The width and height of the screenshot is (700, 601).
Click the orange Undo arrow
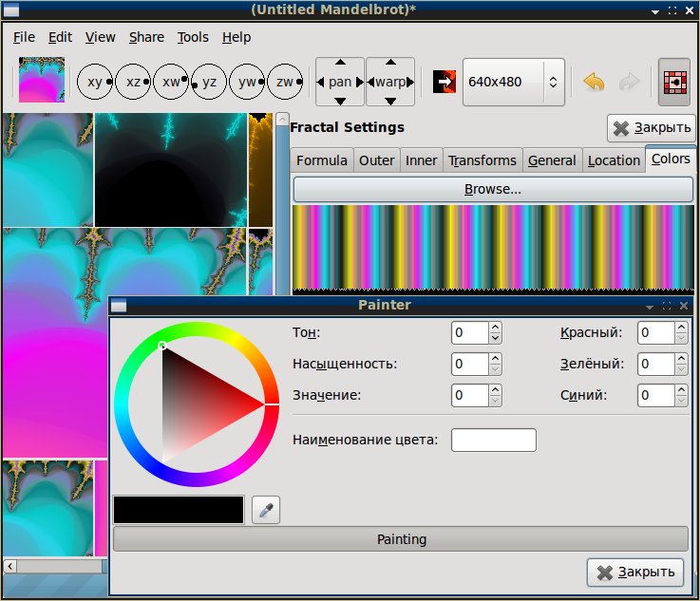[x=594, y=82]
